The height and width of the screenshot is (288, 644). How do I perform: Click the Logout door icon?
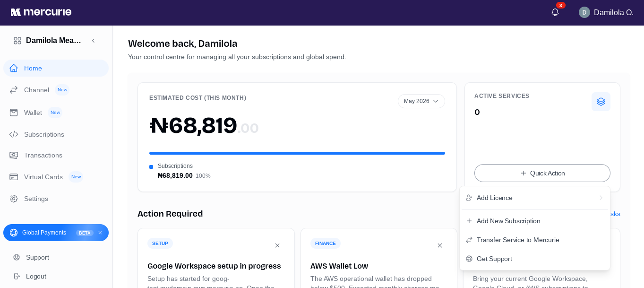(x=17, y=276)
